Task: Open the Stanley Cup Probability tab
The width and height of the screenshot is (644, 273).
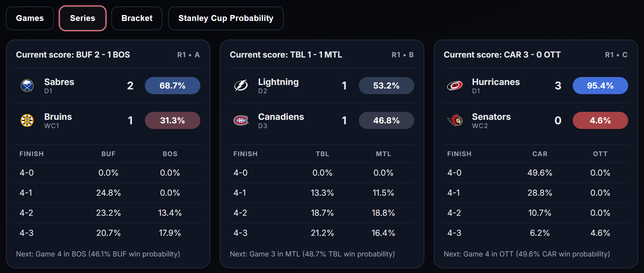Action: (226, 18)
